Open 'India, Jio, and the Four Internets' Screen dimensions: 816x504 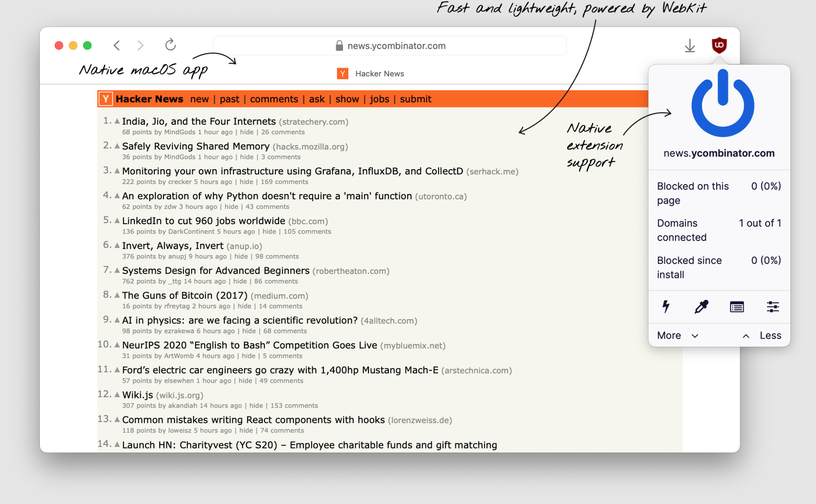(x=199, y=121)
